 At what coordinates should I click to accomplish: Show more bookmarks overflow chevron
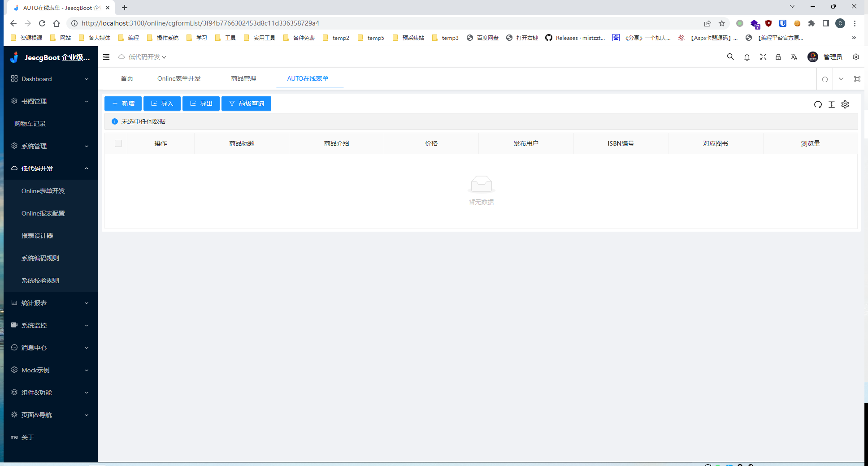854,38
